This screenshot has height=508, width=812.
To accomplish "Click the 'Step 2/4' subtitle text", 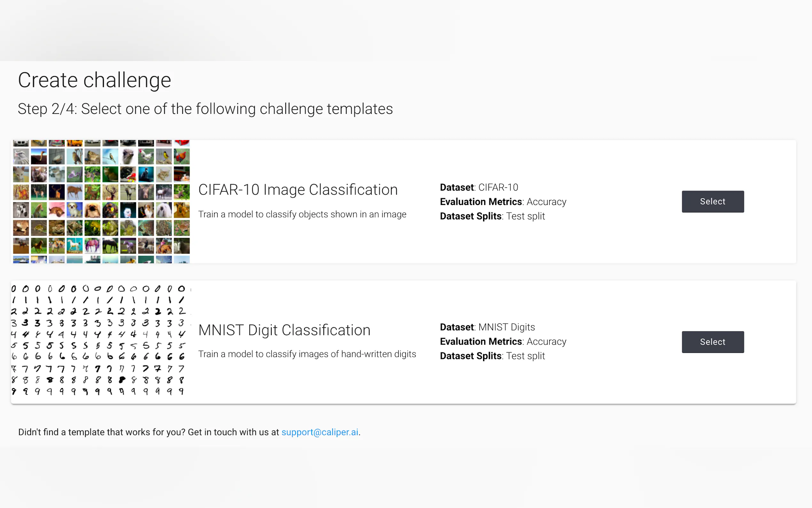I will point(205,109).
